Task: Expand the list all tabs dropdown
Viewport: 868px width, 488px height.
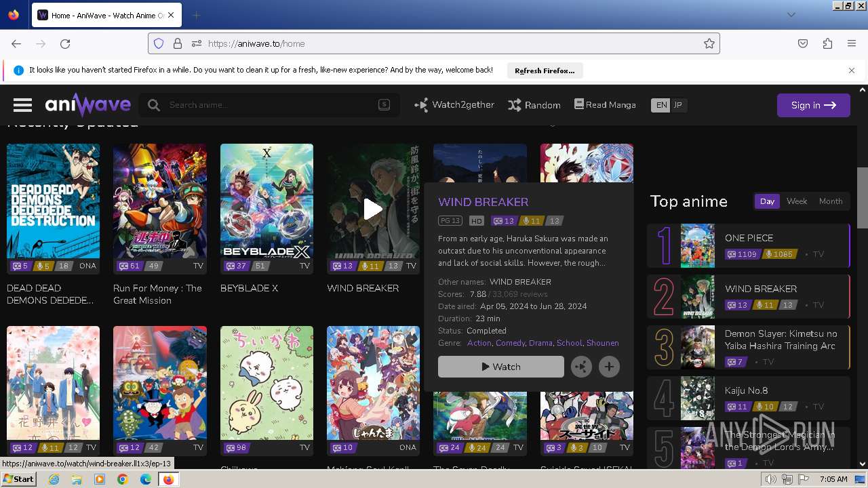Action: click(x=791, y=15)
